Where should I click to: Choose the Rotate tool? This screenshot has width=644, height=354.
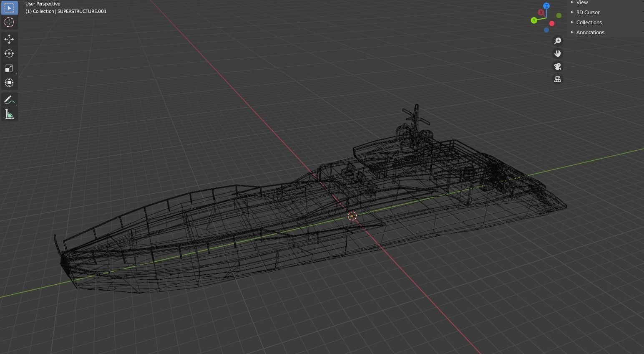(x=9, y=53)
